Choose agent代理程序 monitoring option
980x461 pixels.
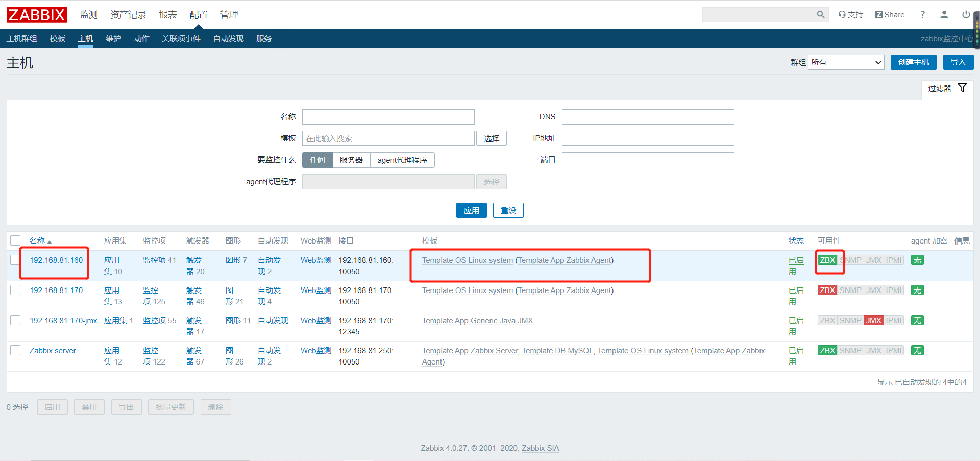tap(402, 160)
